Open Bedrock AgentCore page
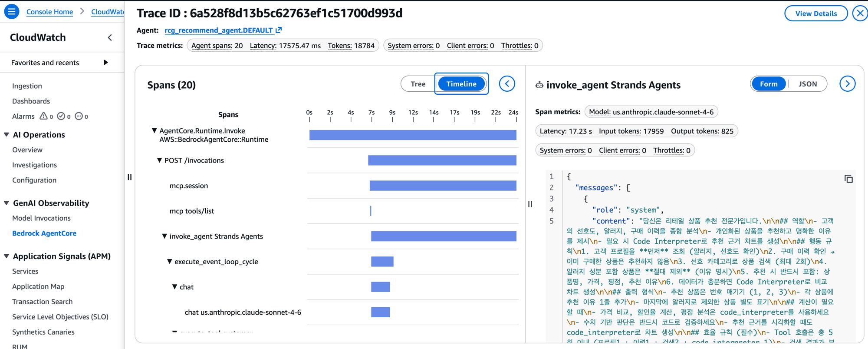Viewport: 868px width, 349px height. click(x=44, y=233)
